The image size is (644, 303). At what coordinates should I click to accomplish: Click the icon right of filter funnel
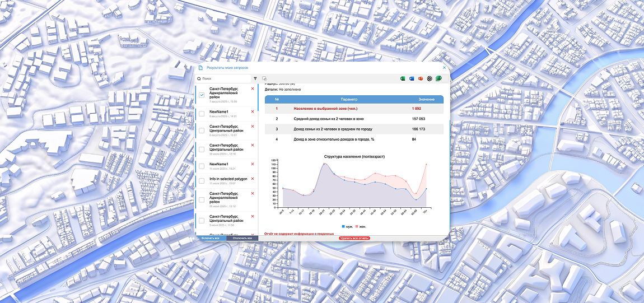[x=264, y=79]
